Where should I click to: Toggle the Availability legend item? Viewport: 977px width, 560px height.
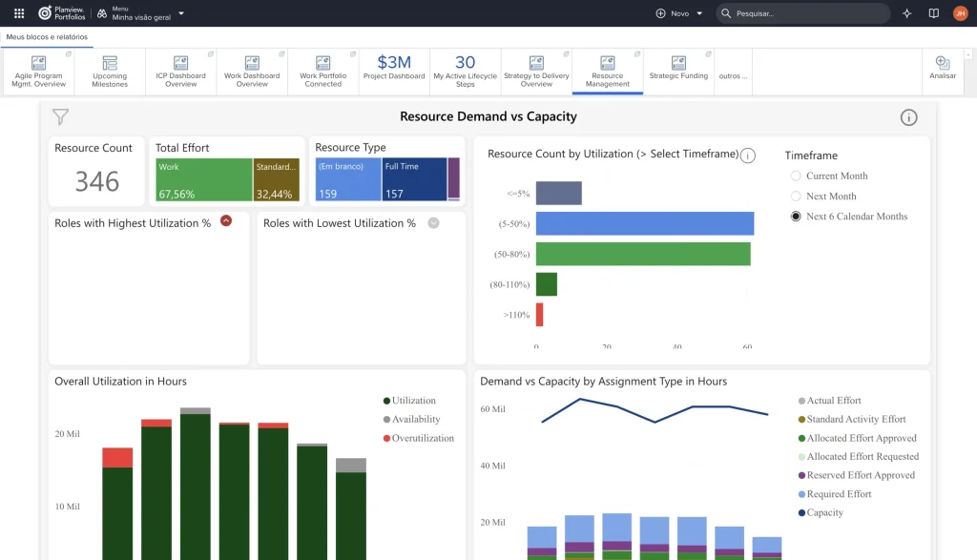(x=411, y=419)
